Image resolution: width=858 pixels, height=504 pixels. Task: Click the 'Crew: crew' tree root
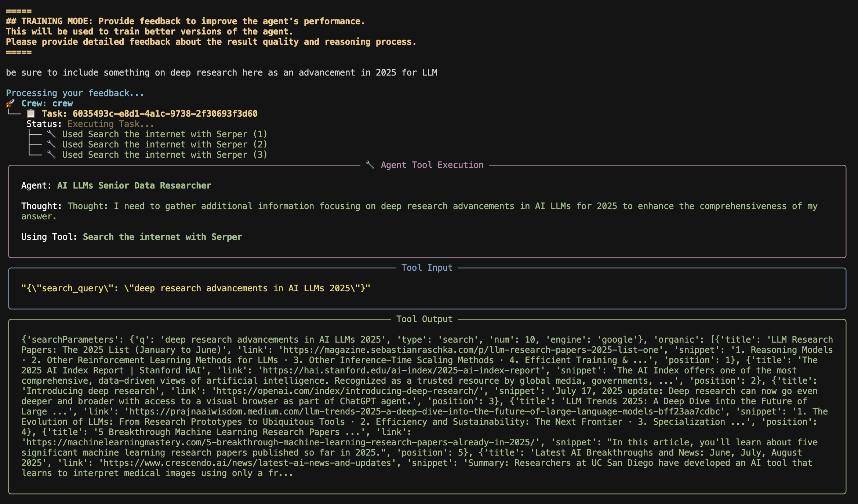pyautogui.click(x=47, y=103)
